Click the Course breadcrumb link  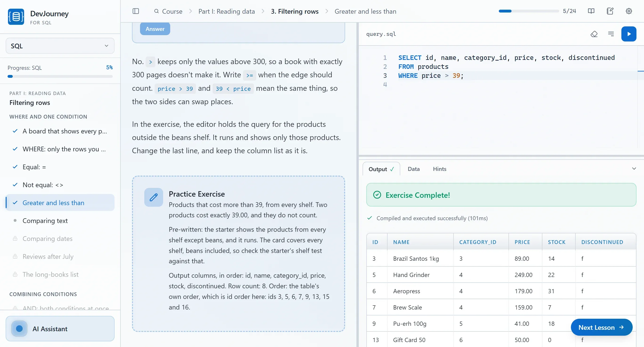point(172,11)
